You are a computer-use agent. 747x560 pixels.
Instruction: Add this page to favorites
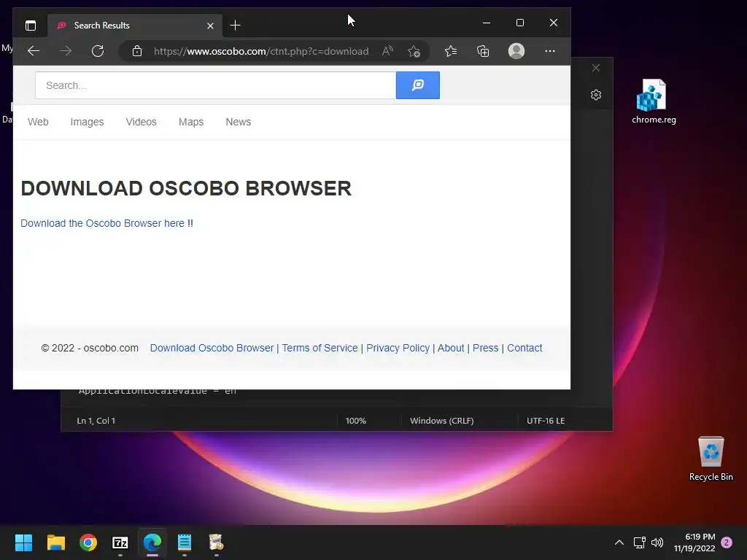point(414,51)
